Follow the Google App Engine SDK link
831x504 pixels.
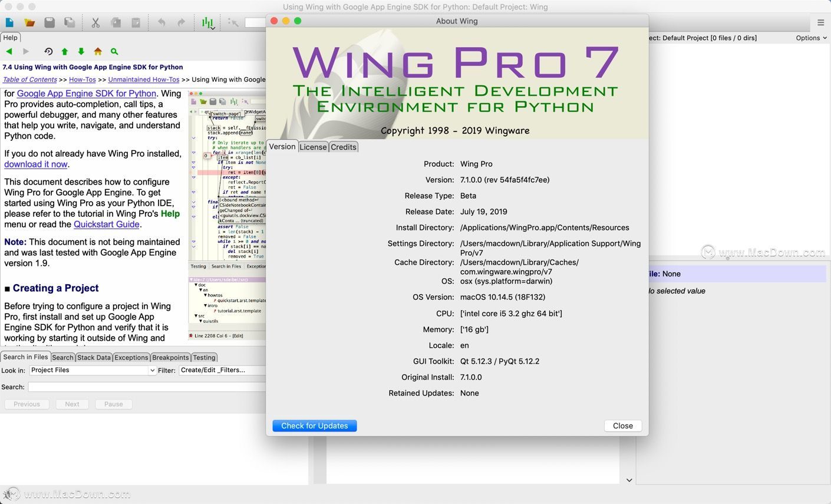87,93
